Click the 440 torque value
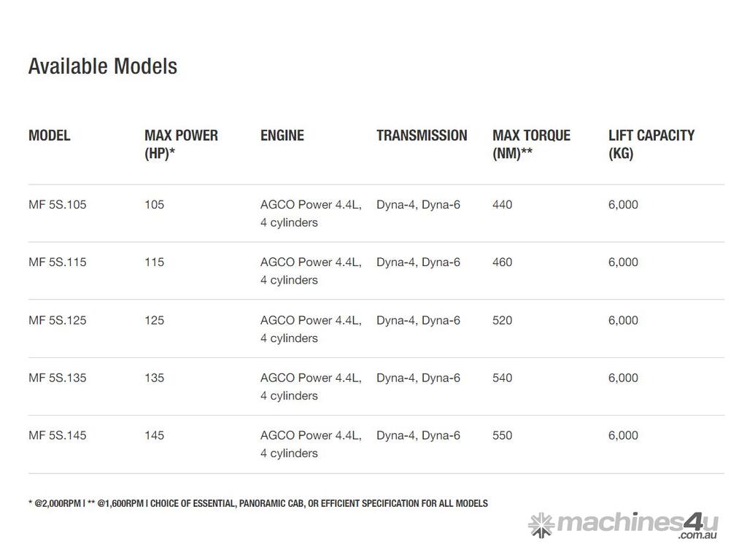 click(x=503, y=205)
